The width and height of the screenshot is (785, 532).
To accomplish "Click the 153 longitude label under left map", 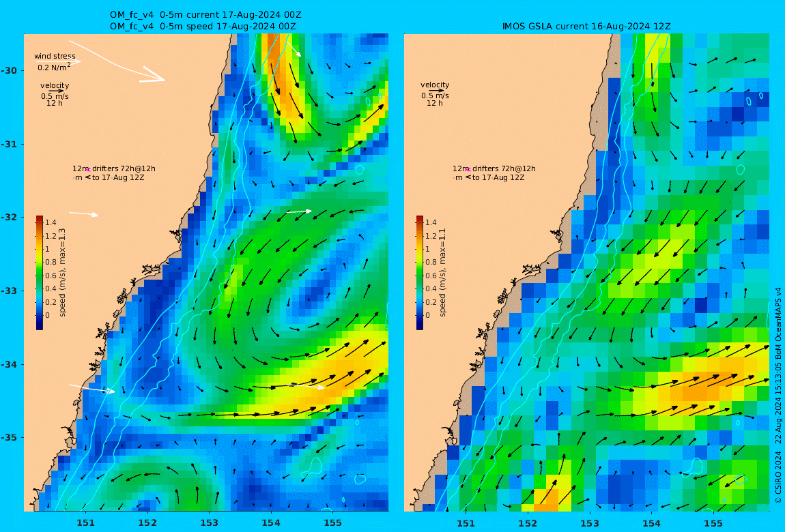I will click(210, 523).
